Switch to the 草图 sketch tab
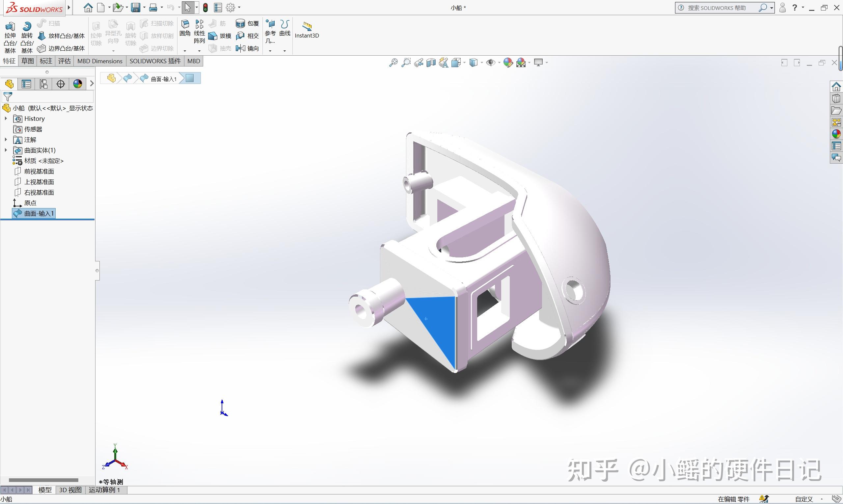 click(27, 61)
